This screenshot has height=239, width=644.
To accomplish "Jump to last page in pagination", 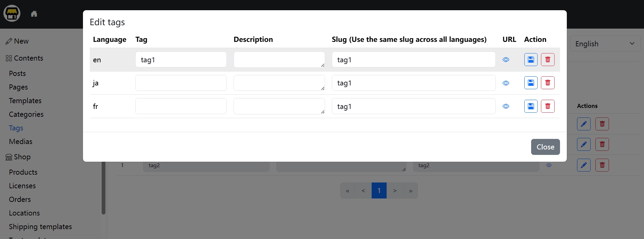I will click(410, 191).
